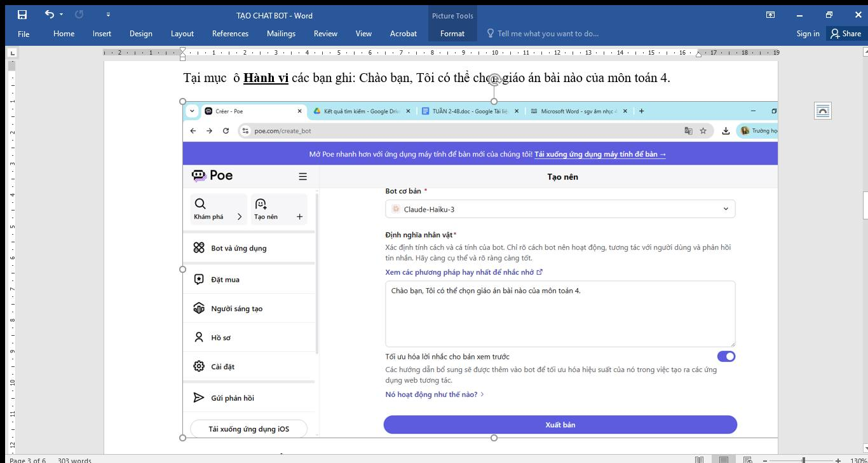This screenshot has height=463, width=868.
Task: Open the Layout ribbon tab
Action: tap(182, 34)
